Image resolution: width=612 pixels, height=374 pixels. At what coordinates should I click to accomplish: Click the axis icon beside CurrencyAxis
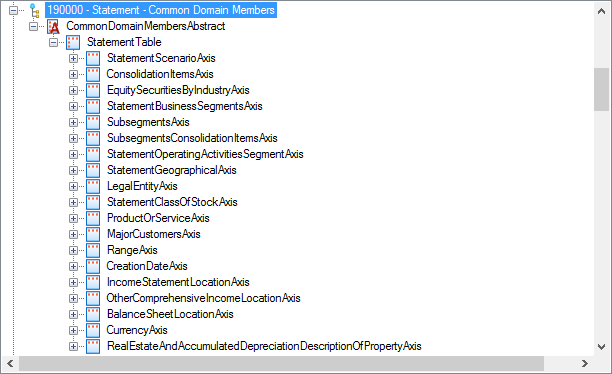click(x=93, y=330)
